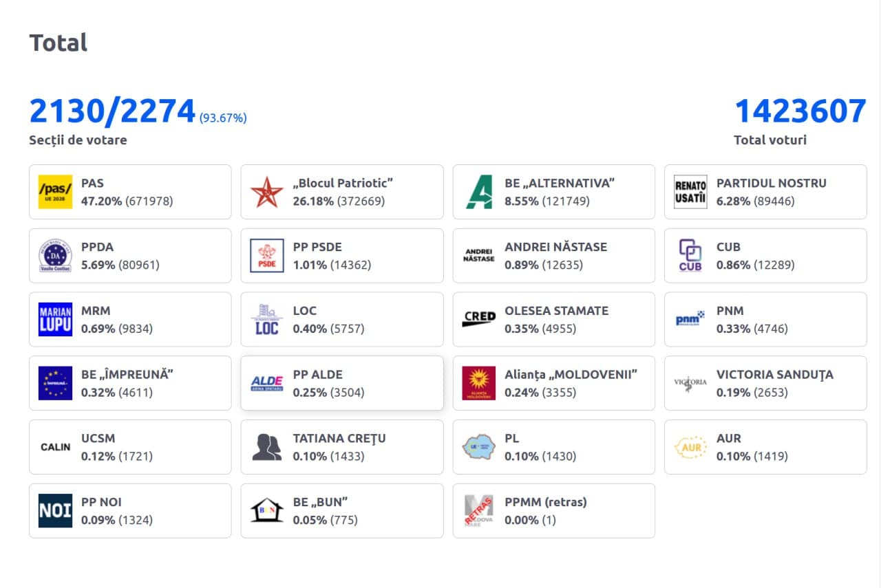
Task: Click the green BE ALTERNATIVA logo
Action: pyautogui.click(x=478, y=191)
